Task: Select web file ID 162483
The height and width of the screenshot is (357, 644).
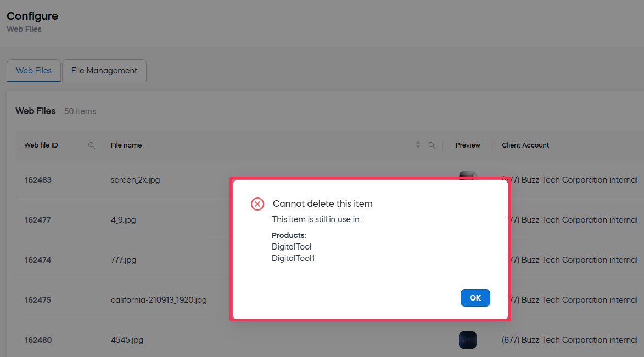Action: coord(38,180)
